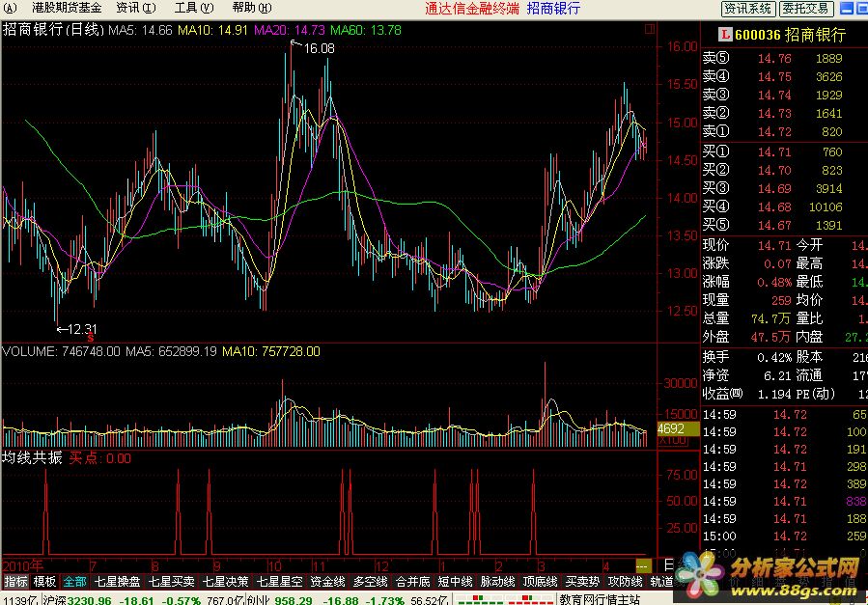This screenshot has height=605, width=868.
Task: Click the MA60: 13.78 label
Action: (366, 31)
